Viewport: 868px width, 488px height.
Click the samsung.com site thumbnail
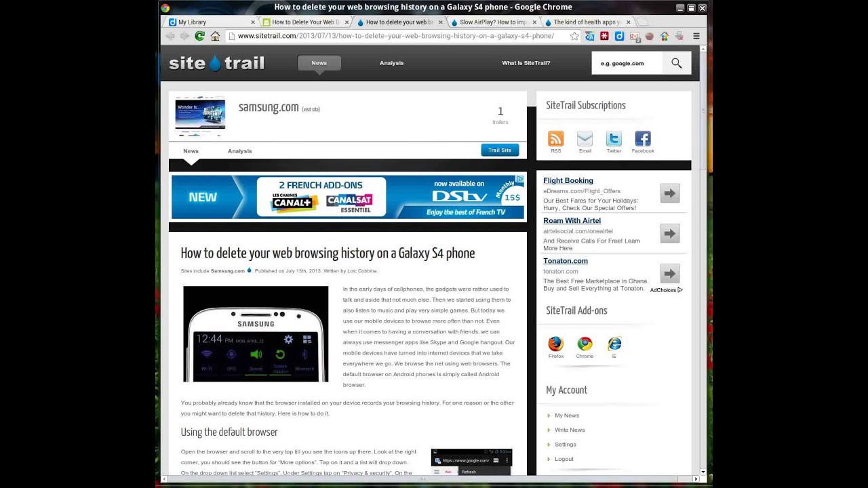(x=200, y=115)
